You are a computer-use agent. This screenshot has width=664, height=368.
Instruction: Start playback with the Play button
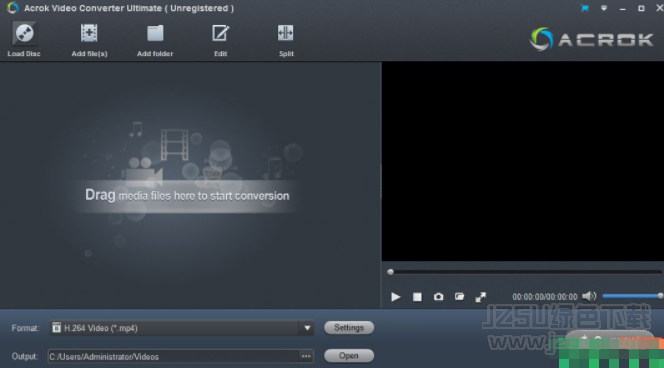point(396,297)
